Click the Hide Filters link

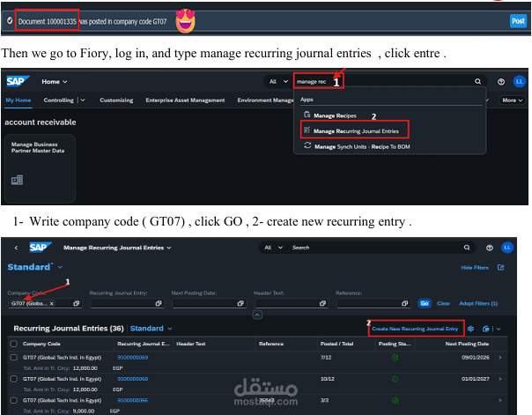[x=475, y=268]
